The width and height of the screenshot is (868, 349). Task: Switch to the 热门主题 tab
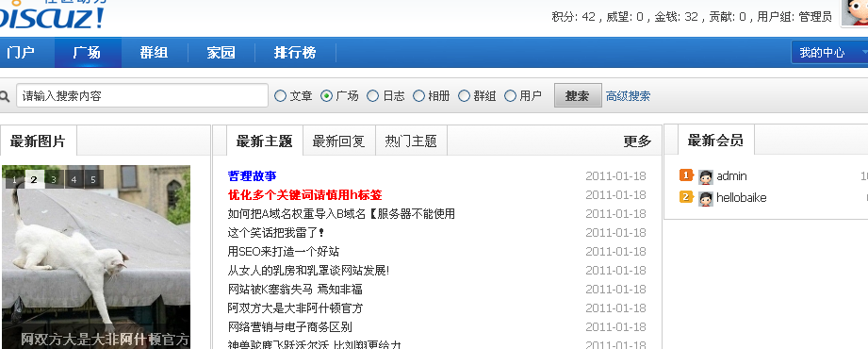pyautogui.click(x=411, y=141)
